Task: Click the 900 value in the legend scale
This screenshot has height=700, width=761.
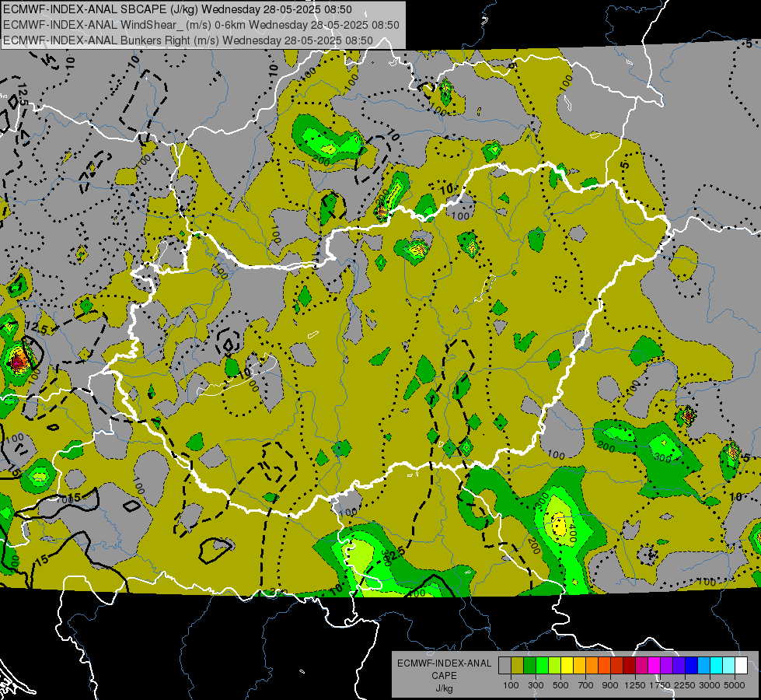Action: click(x=610, y=685)
